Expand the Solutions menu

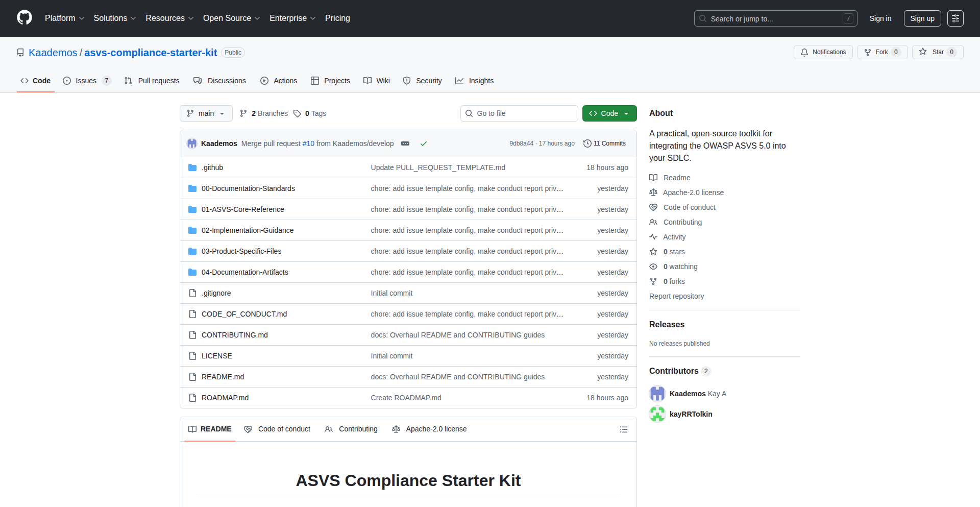point(115,18)
